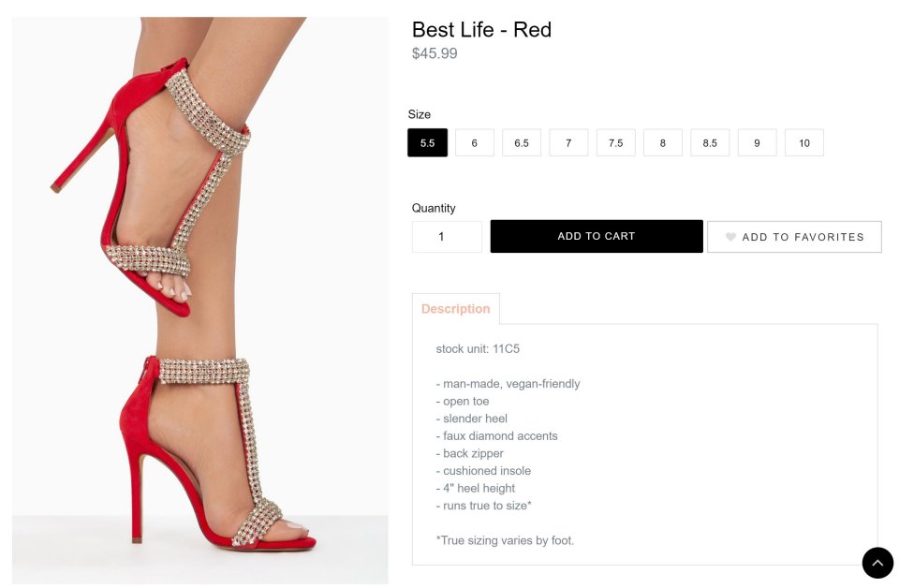Click the scroll-to-top arrow icon
The width and height of the screenshot is (899, 588).
[877, 563]
